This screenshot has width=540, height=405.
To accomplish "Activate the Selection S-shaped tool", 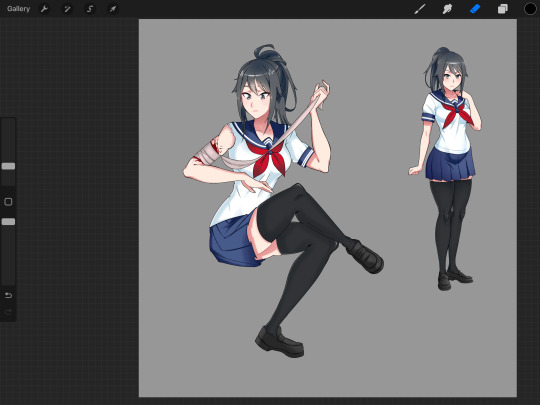I will (x=90, y=9).
